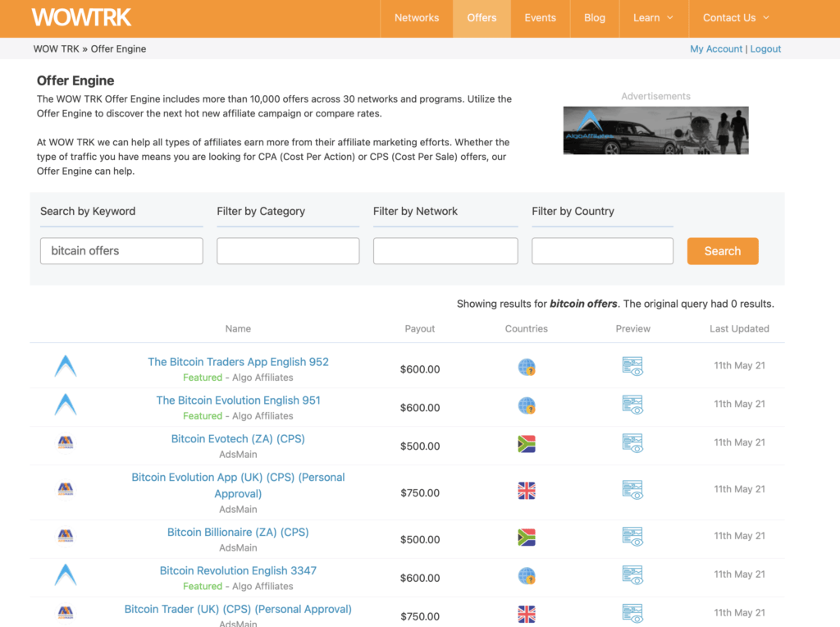This screenshot has height=627, width=840.
Task: Click South Africa flag for Bitcoin Billionaire
Action: [527, 538]
